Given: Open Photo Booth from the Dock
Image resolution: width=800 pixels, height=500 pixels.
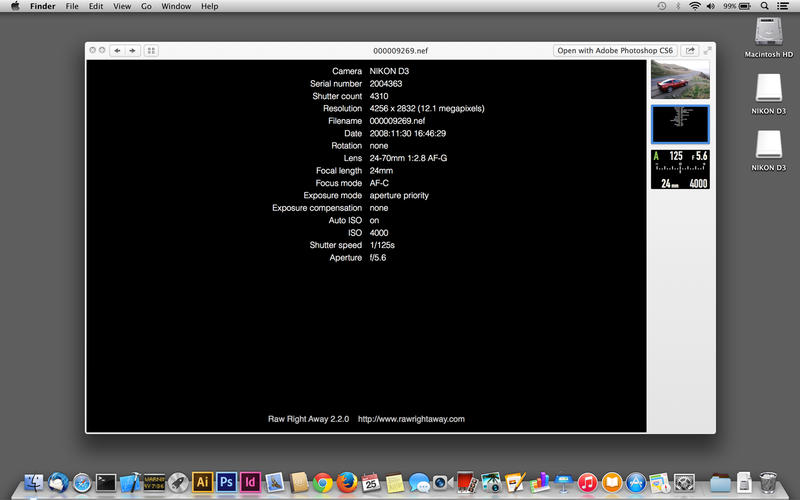Looking at the screenshot, I should [467, 482].
